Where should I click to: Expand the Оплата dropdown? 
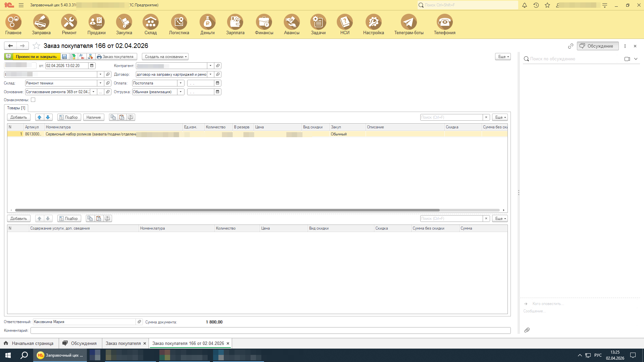[181, 83]
